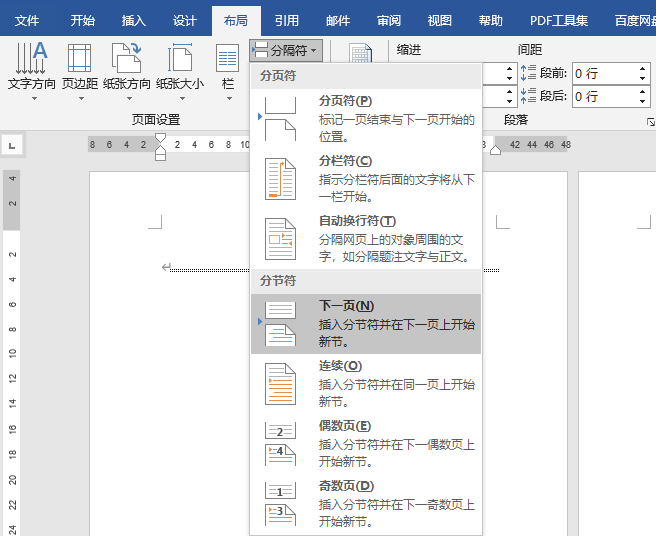Screen dimensions: 656x536
Task: Open the File (文件) menu
Action: [27, 20]
